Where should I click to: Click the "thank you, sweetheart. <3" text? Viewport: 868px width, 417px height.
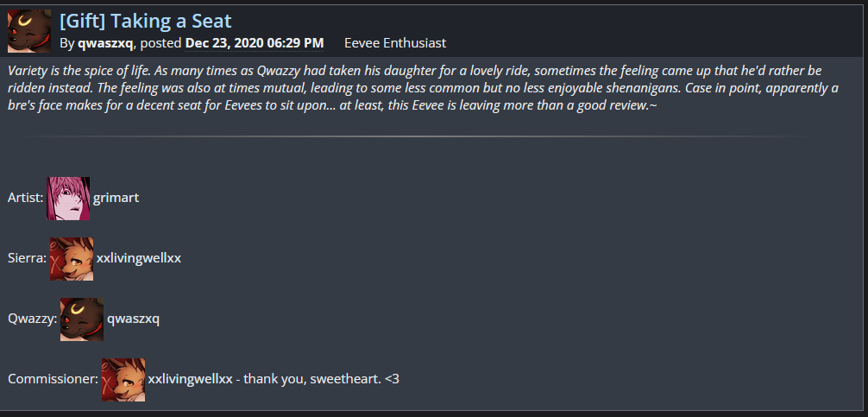322,379
